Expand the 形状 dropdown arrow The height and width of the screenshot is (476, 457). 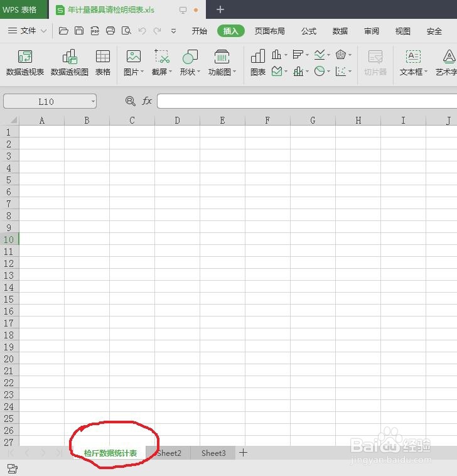199,72
